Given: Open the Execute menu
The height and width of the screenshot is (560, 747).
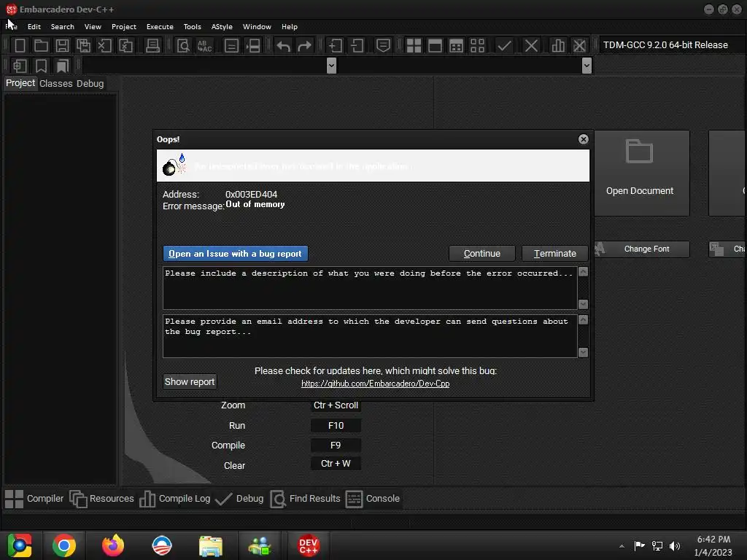Looking at the screenshot, I should coord(160,27).
